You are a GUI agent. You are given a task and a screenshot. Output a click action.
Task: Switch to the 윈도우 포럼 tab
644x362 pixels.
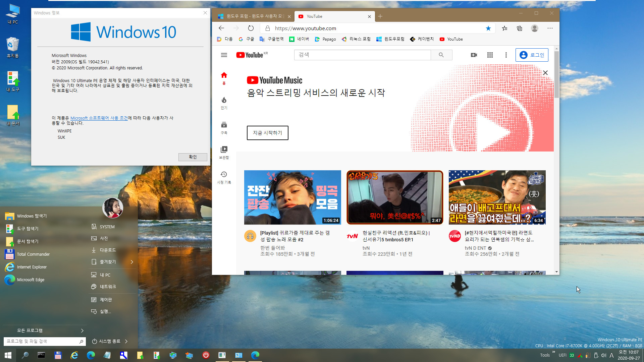[254, 16]
